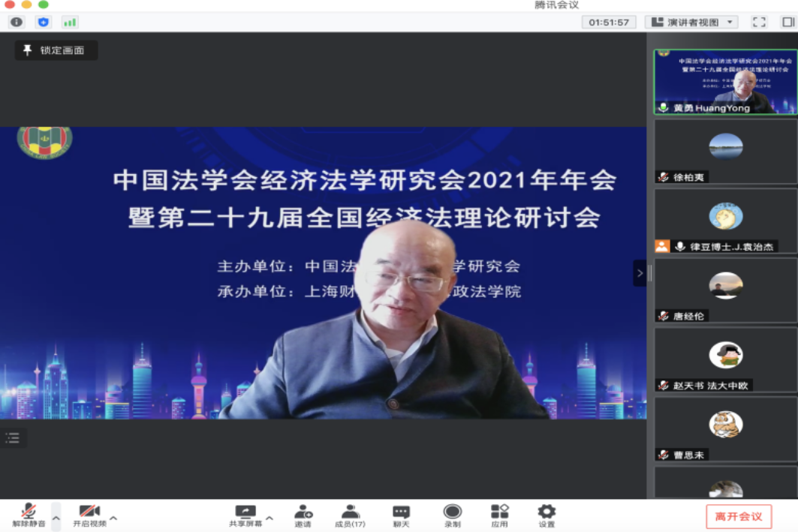
Task: Click 共享屏幕 to share screen
Action: pyautogui.click(x=245, y=515)
